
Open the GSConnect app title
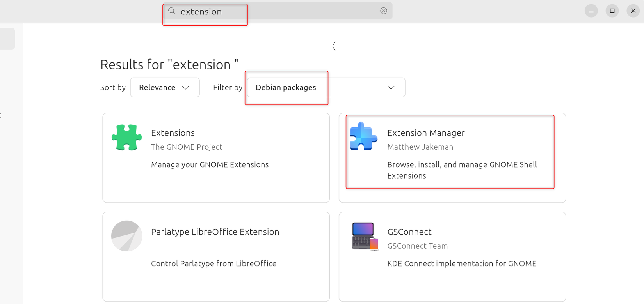tap(409, 232)
